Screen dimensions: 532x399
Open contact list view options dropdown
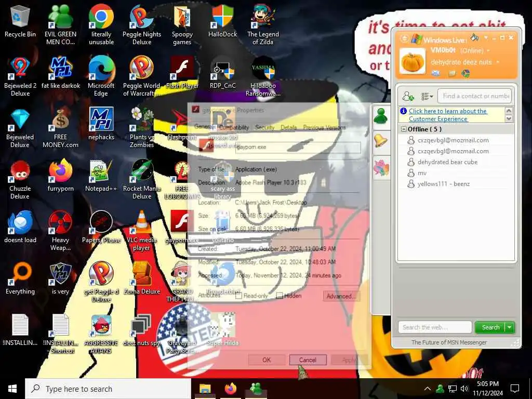pyautogui.click(x=427, y=96)
